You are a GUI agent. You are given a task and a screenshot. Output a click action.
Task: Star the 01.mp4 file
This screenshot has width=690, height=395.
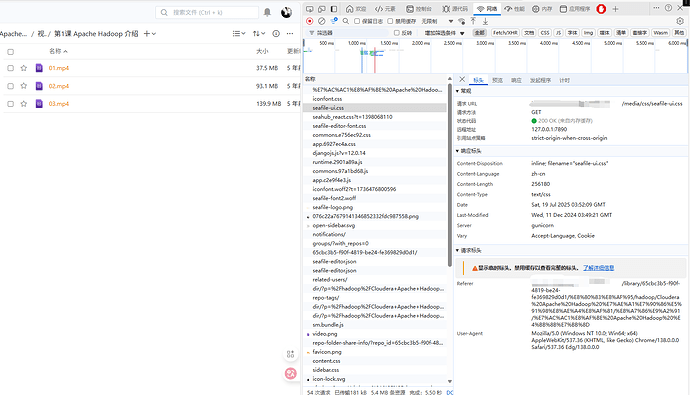[x=24, y=68]
